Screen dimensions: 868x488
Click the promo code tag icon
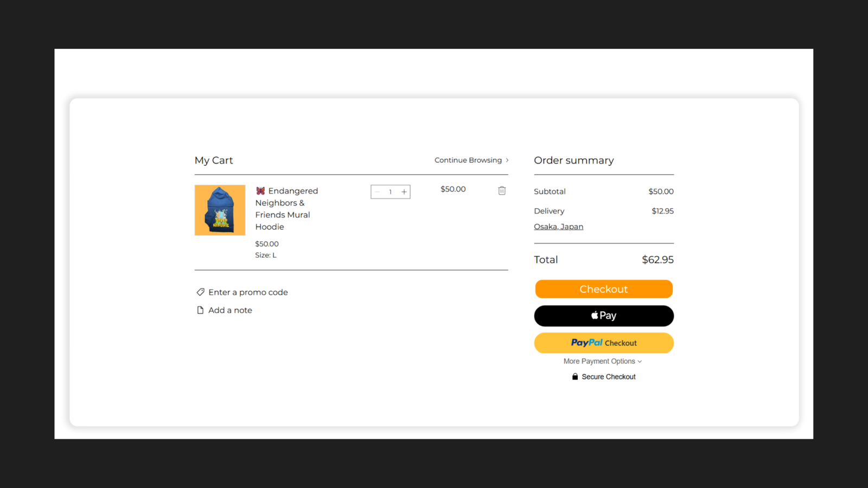pyautogui.click(x=200, y=292)
